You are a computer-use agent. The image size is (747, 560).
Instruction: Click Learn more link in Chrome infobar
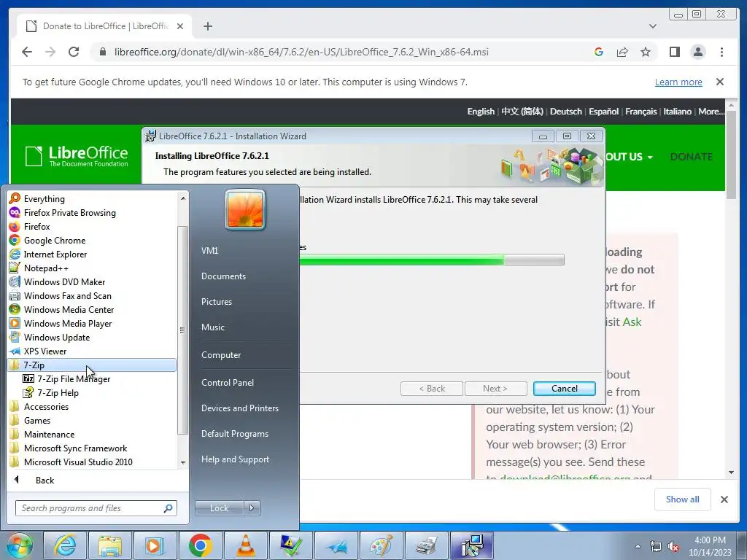[678, 82]
